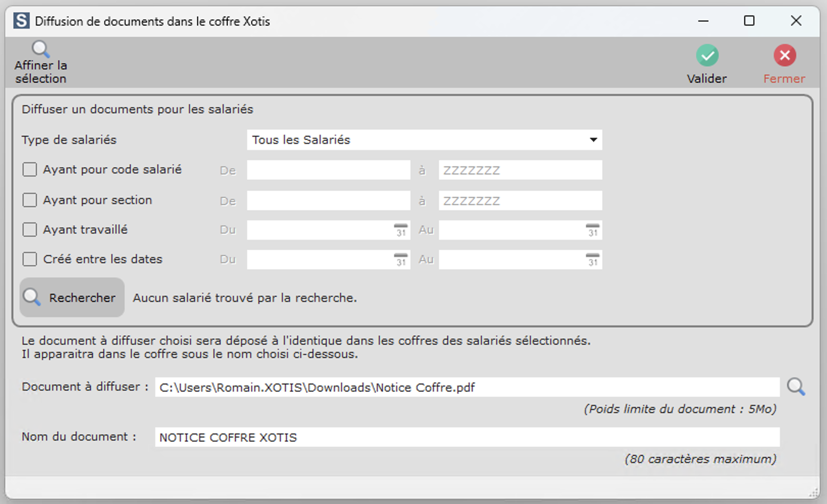Viewport: 827px width, 504px height.
Task: Select the section end field showing ZZZZZZZ
Action: tap(520, 200)
